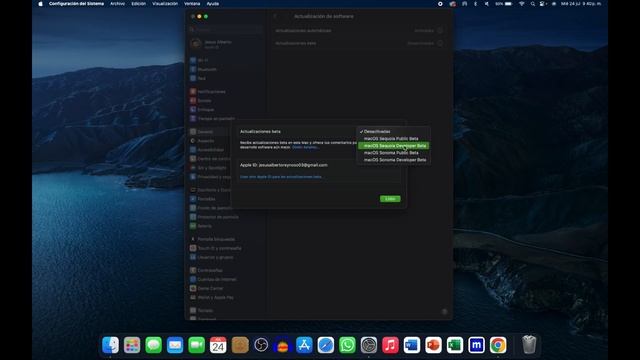
Task: Open the App Store Dock icon
Action: pyautogui.click(x=304, y=345)
